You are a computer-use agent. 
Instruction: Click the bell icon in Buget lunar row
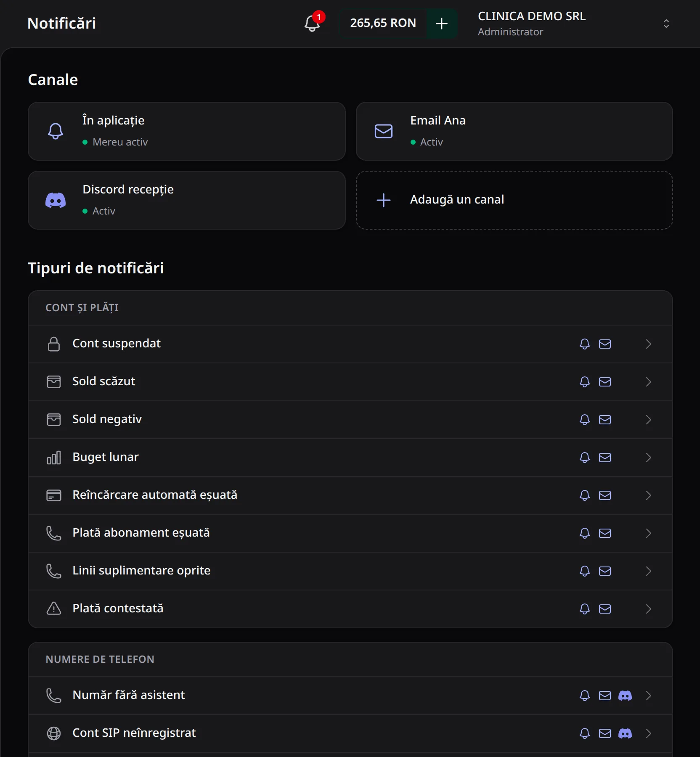pos(585,458)
